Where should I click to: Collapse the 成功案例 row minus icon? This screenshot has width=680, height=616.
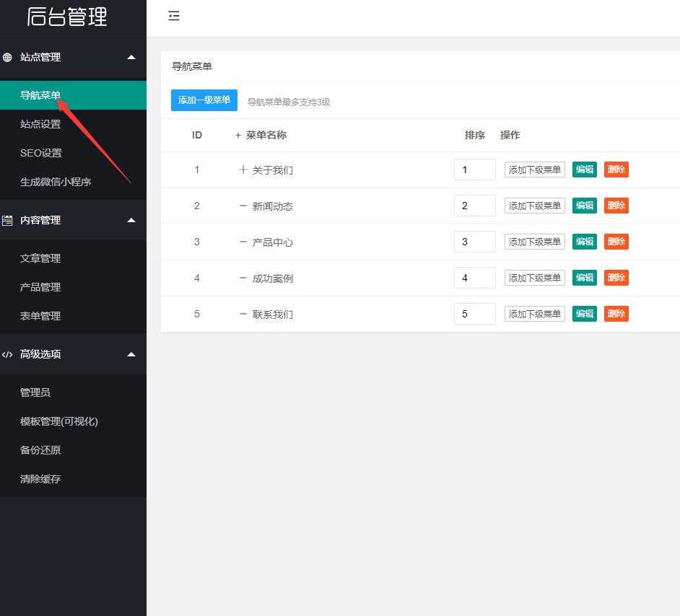(x=243, y=278)
